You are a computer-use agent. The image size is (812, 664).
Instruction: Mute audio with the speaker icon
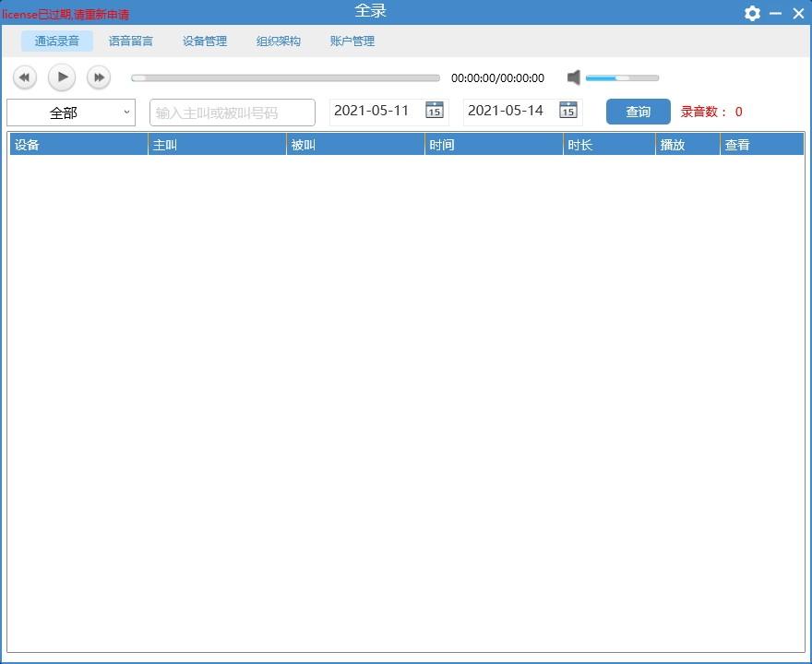tap(573, 77)
